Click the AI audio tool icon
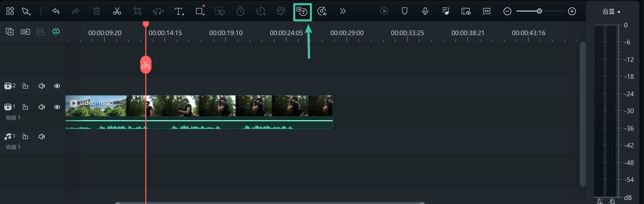 point(322,11)
